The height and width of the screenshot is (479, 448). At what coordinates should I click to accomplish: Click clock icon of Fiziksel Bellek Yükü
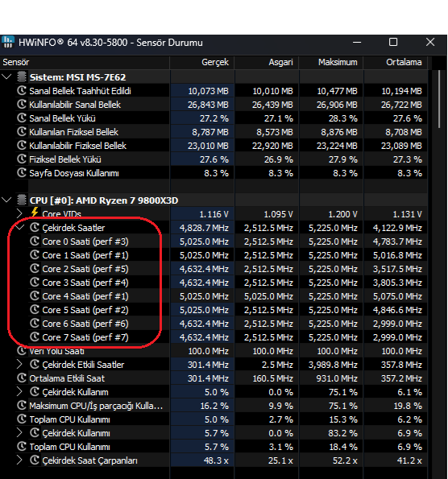point(22,159)
